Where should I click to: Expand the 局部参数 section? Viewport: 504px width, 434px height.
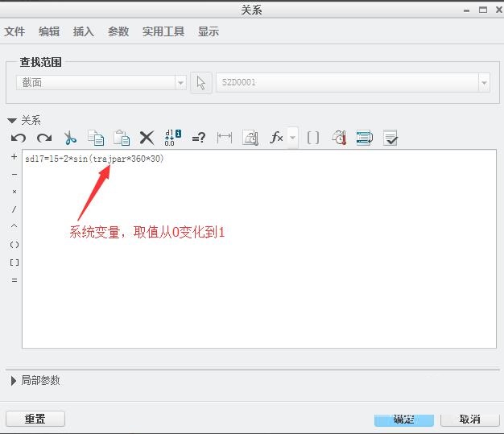pyautogui.click(x=13, y=381)
